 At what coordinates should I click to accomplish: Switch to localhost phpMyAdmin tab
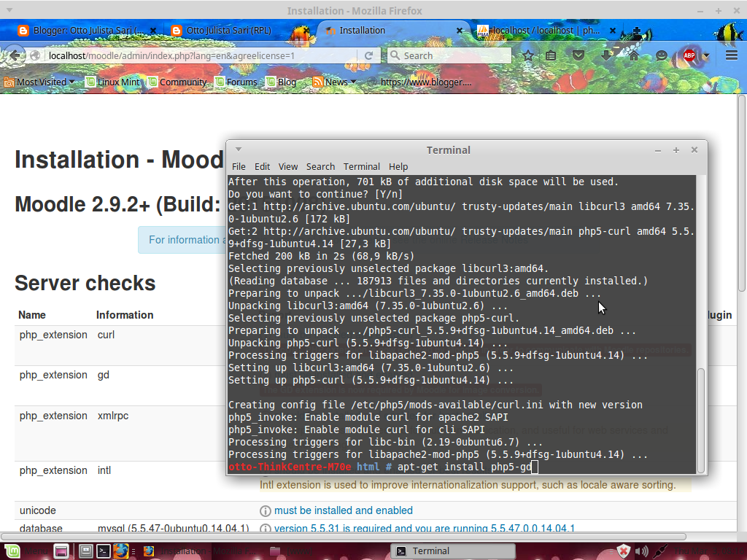pyautogui.click(x=546, y=31)
